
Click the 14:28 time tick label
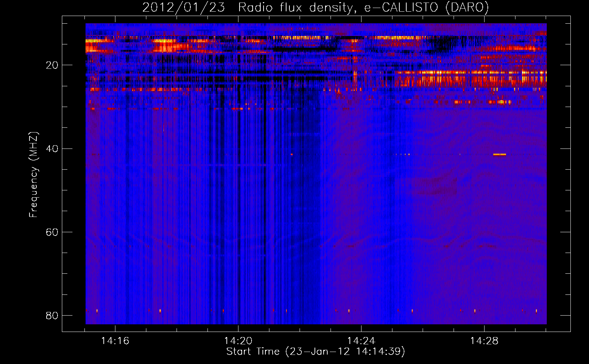[x=484, y=341]
